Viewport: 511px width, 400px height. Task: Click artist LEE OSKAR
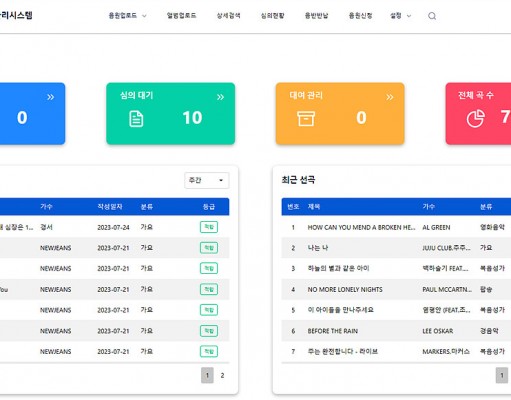pyautogui.click(x=438, y=331)
